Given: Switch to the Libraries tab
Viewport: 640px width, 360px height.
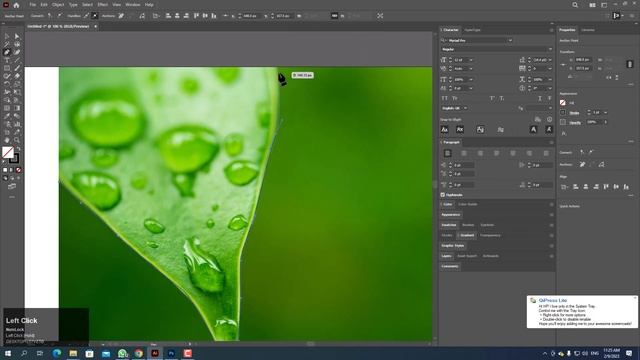Looking at the screenshot, I should point(588,30).
